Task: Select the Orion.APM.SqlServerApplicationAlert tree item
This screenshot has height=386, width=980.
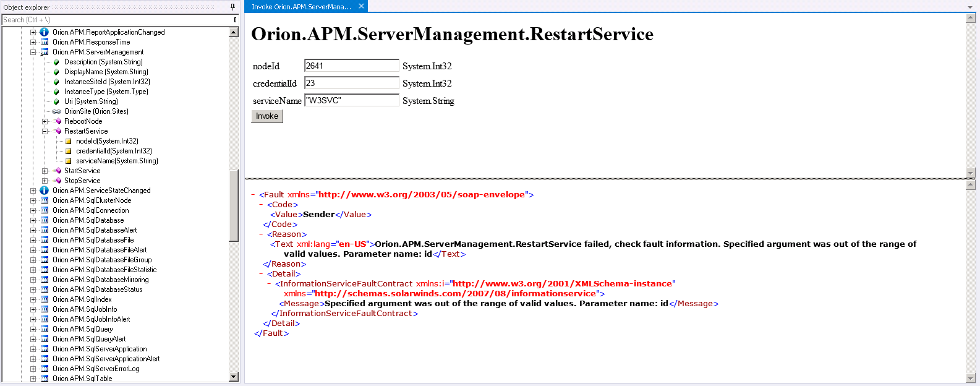Action: coord(106,359)
